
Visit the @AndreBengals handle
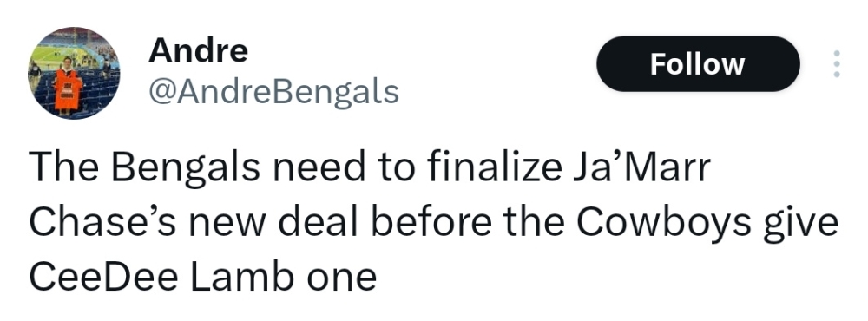click(273, 91)
